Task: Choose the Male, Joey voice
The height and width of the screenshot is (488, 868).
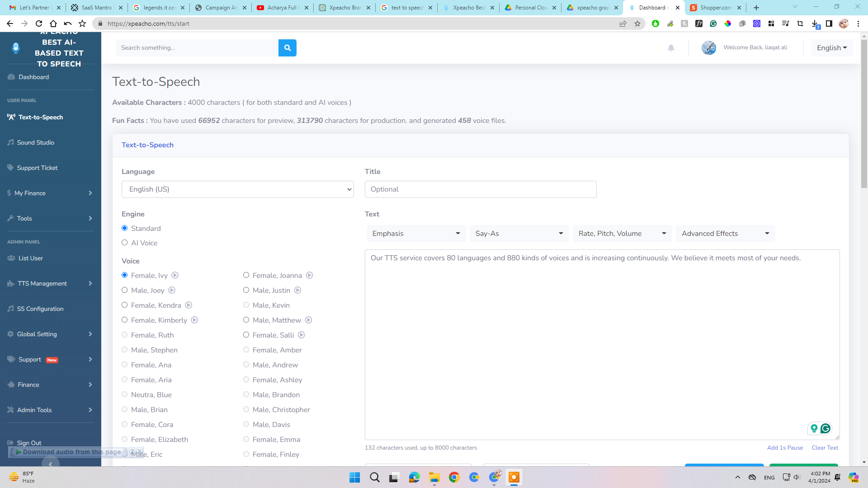Action: (x=125, y=290)
